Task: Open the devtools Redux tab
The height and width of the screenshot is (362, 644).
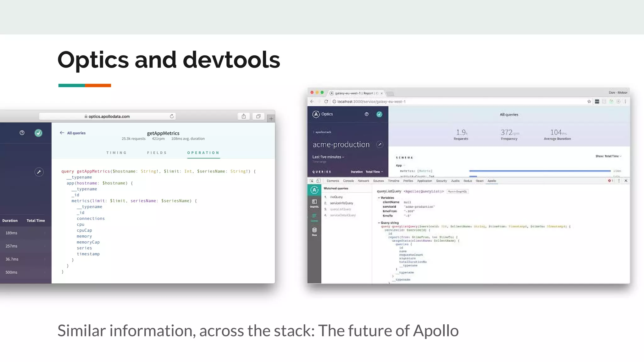Action: click(468, 181)
